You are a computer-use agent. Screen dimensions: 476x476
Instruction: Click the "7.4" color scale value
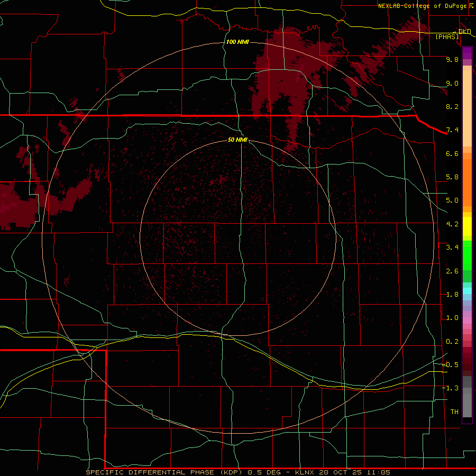pos(452,130)
